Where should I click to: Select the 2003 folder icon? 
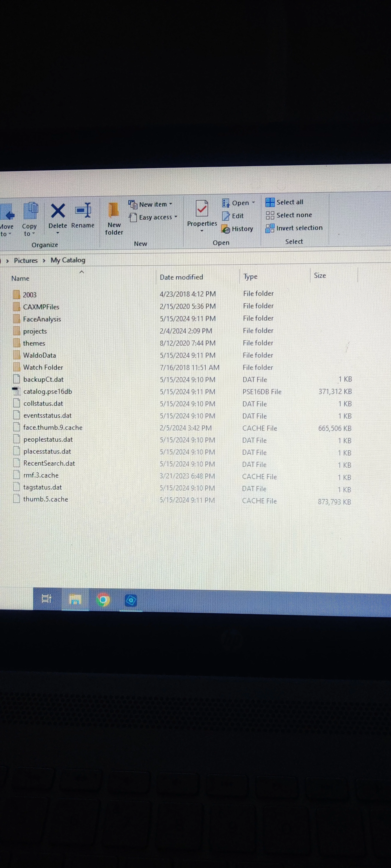pyautogui.click(x=17, y=294)
